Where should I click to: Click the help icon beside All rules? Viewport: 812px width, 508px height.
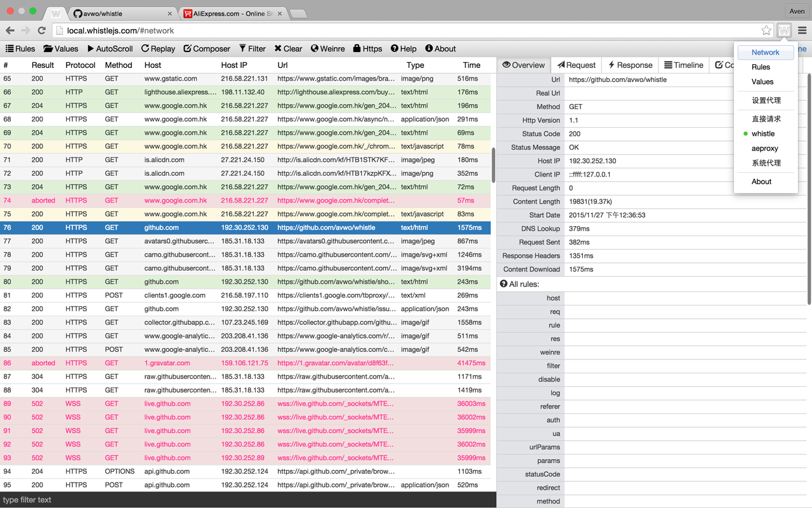(504, 284)
